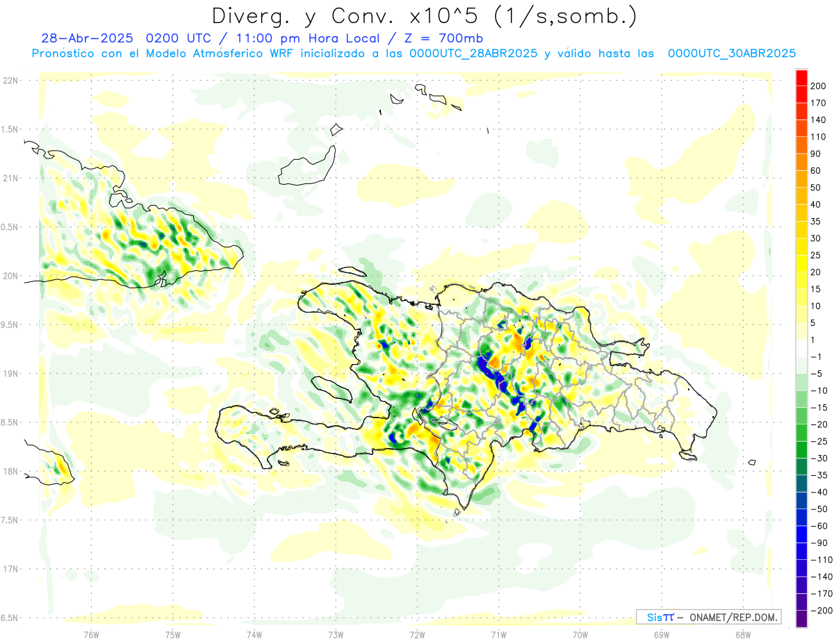Click the positive 110 value on color scale
Viewport: 834px width, 644px height.
818,137
